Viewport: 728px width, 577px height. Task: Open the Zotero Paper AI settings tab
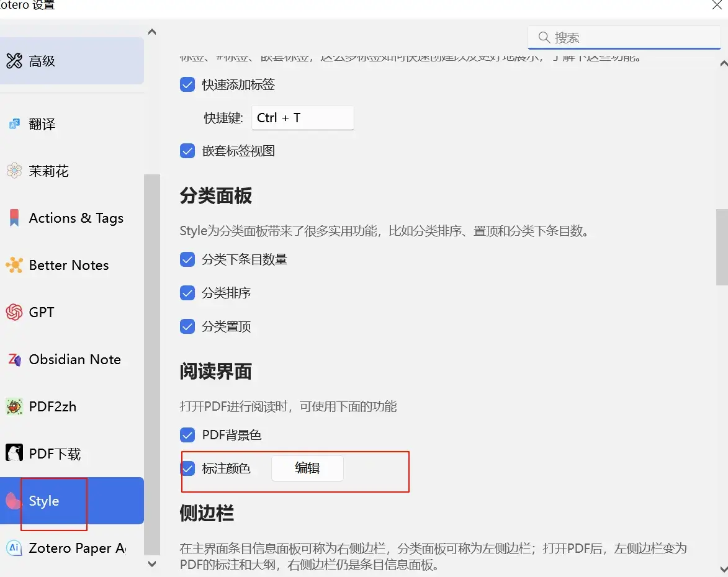pyautogui.click(x=71, y=548)
